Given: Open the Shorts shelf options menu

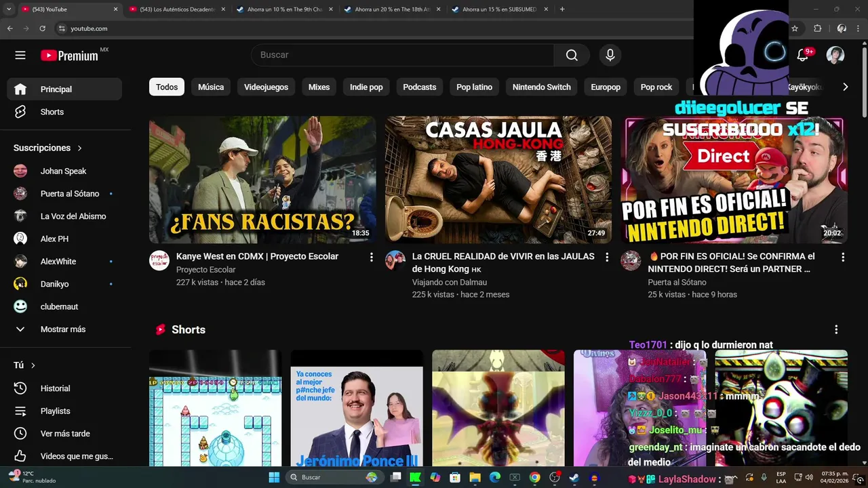Looking at the screenshot, I should [836, 329].
